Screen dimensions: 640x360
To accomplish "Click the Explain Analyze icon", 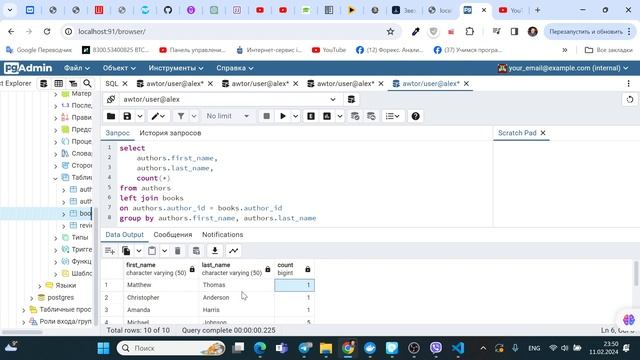I will click(x=327, y=116).
